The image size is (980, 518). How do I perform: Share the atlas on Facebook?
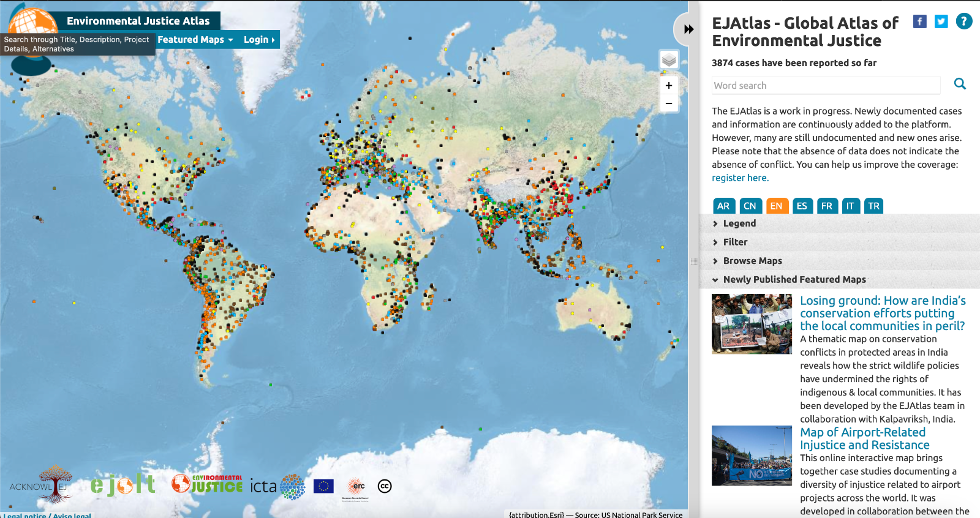[x=919, y=21]
